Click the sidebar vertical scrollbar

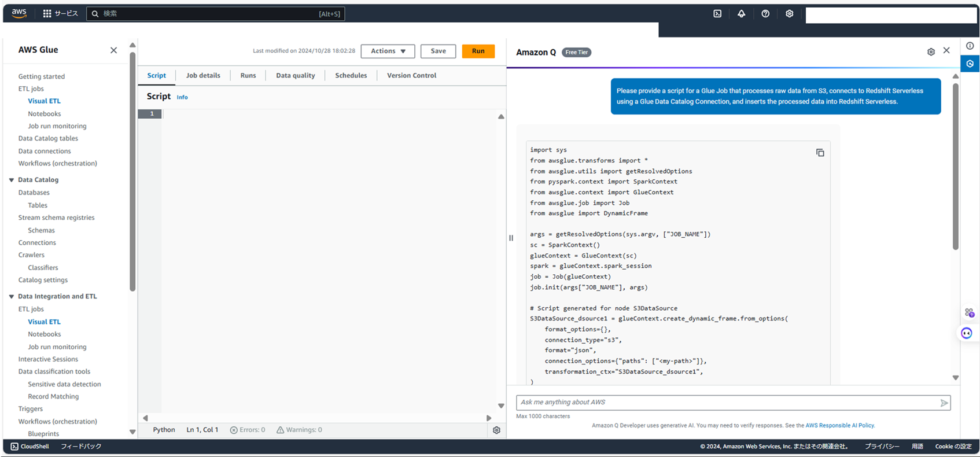tap(132, 171)
